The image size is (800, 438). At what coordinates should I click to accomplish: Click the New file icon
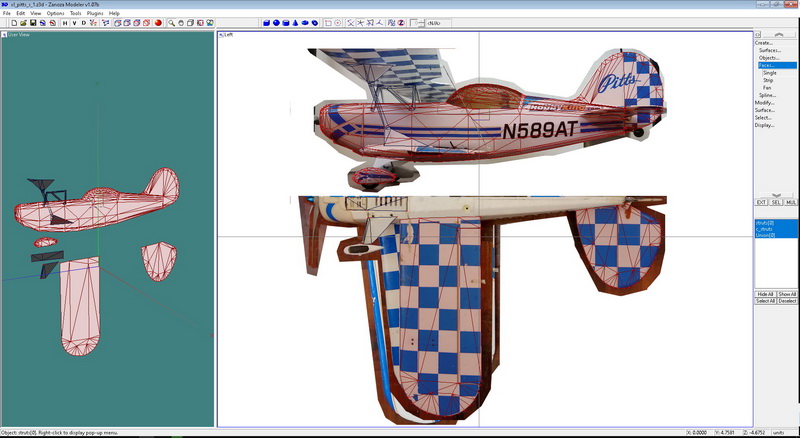pyautogui.click(x=14, y=22)
